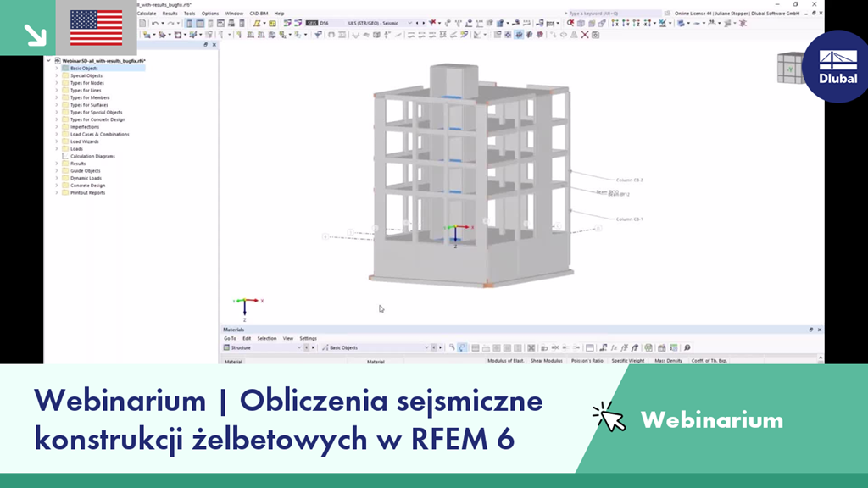Click the Redo arrow icon

170,23
